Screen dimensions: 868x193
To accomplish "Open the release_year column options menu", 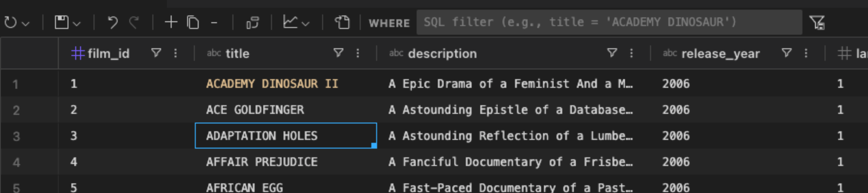I will pyautogui.click(x=806, y=53).
